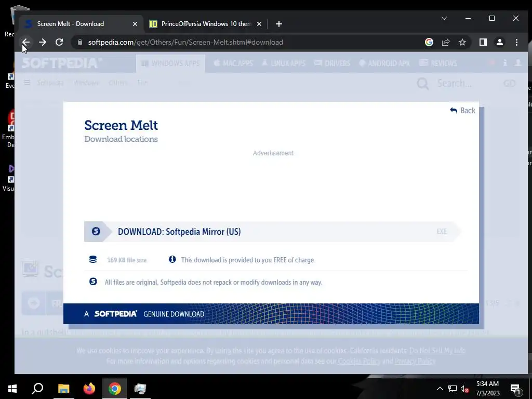
Task: Click Do Not Sell My Info link
Action: [437, 351]
